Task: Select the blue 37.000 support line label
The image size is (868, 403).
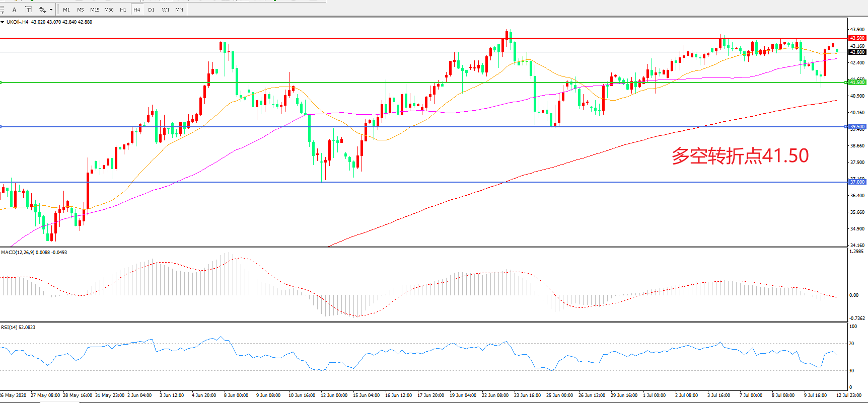Action: pyautogui.click(x=857, y=182)
